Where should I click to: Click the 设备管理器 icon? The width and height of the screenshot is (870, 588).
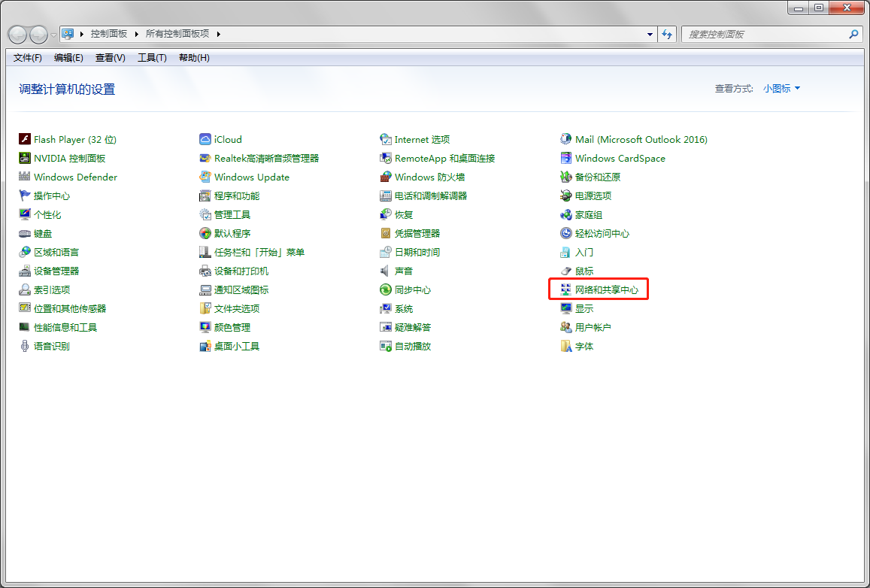(24, 271)
